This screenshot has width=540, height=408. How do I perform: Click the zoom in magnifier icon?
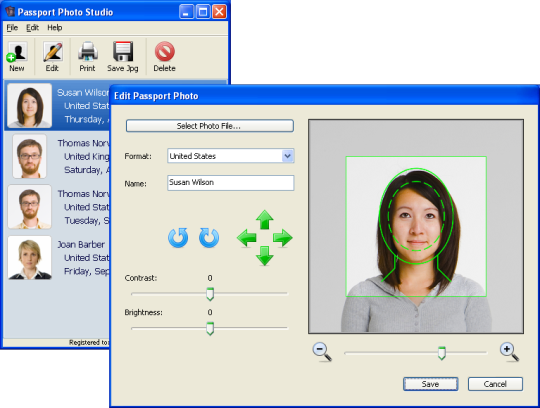click(x=509, y=352)
